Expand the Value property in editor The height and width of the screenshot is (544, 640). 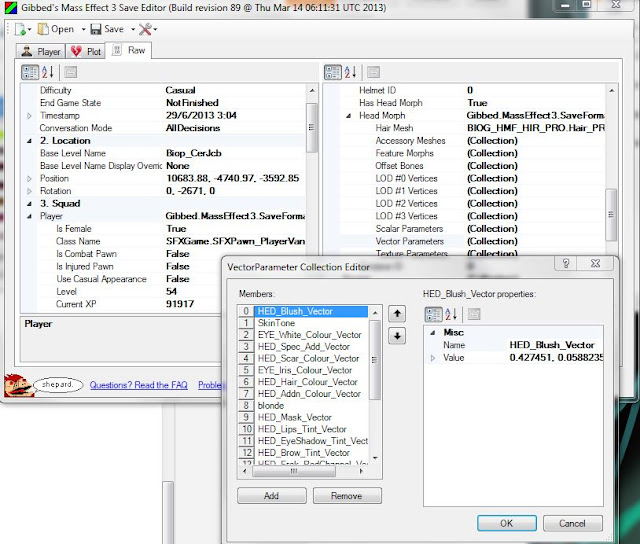433,358
